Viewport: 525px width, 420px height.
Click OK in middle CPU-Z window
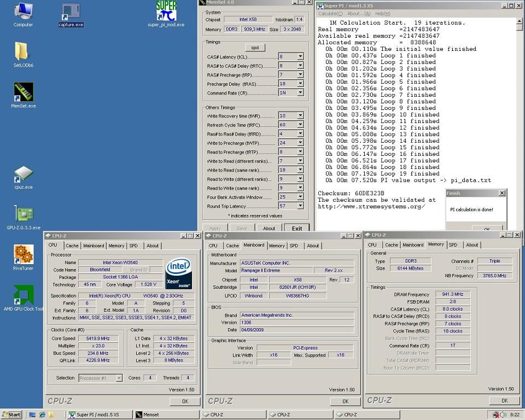pos(346,401)
